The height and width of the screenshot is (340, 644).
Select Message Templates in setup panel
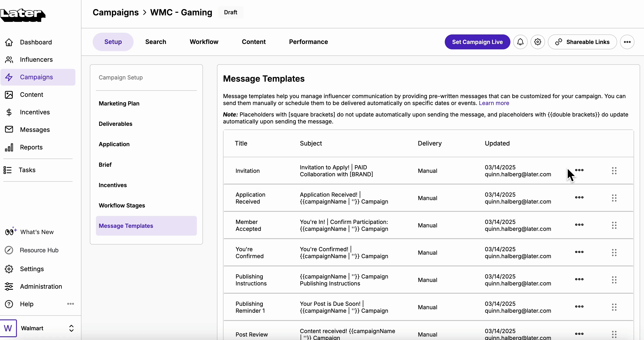pyautogui.click(x=146, y=226)
